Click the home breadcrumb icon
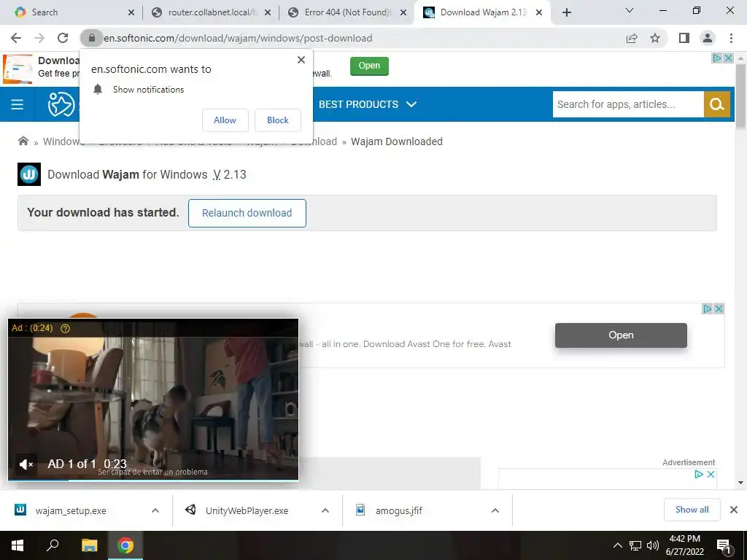 23,141
